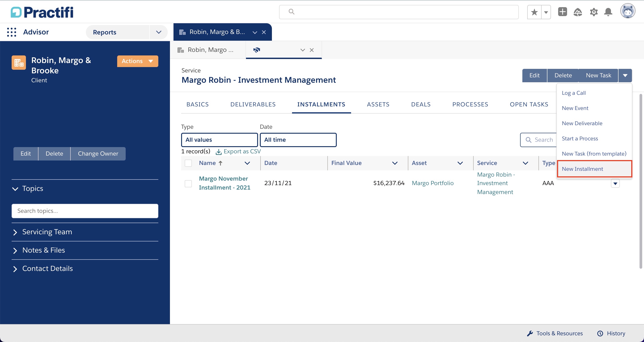Open the user avatar profile menu
644x342 pixels.
coord(627,11)
